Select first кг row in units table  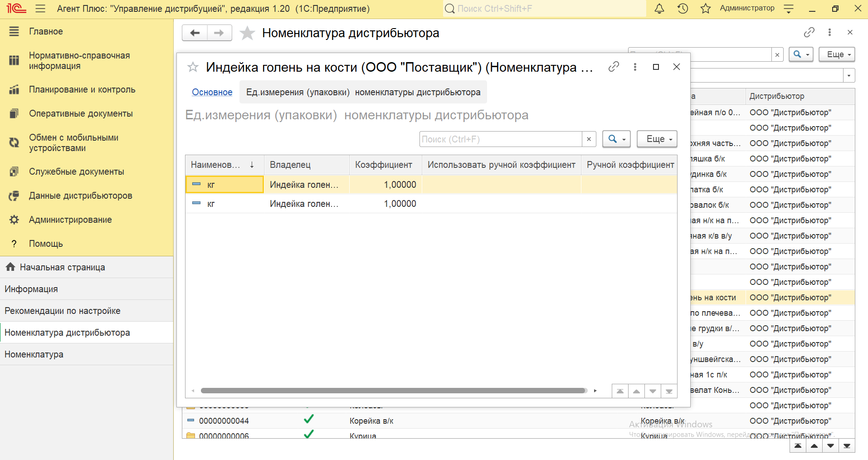tap(431, 185)
